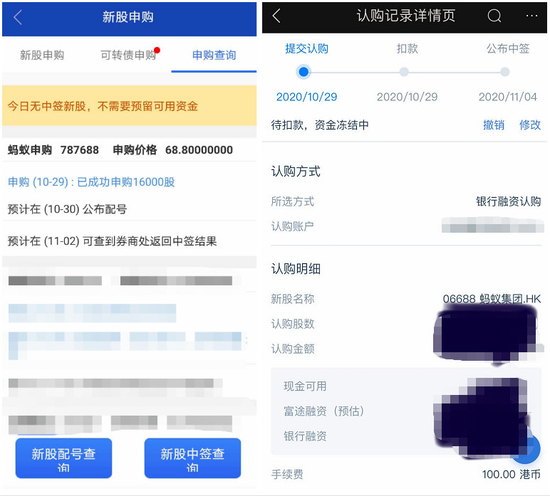Image resolution: width=550 pixels, height=496 pixels.
Task: Tap the yellow 今日无中签新股 notice banner
Action: click(x=129, y=106)
